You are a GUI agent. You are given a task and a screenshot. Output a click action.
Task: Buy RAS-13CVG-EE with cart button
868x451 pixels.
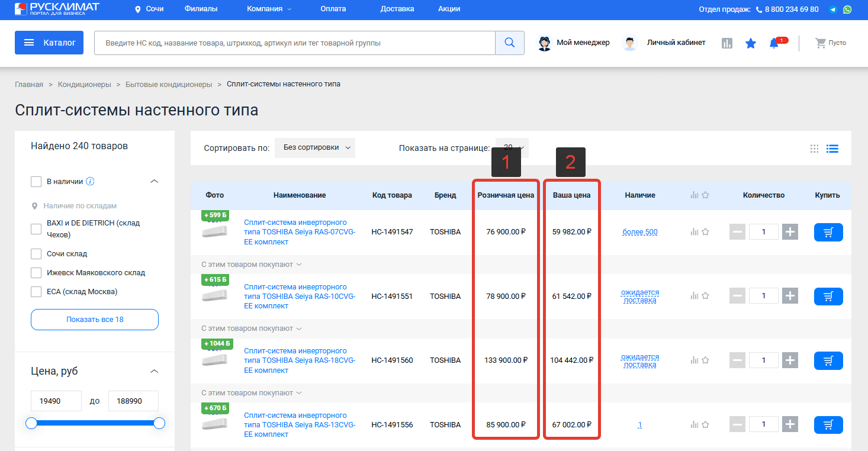(x=828, y=424)
